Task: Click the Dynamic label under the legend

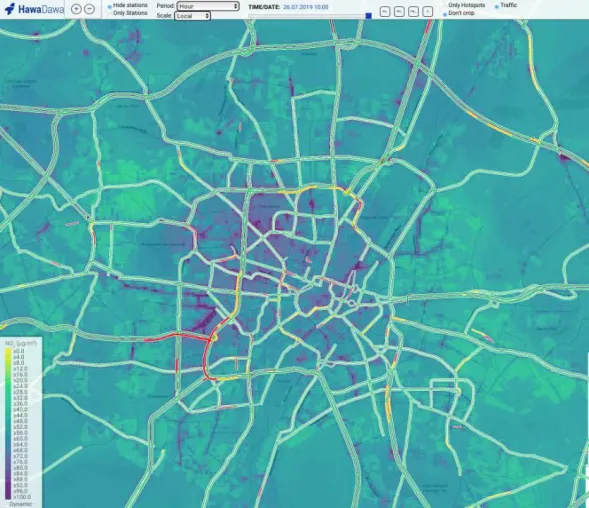Action: click(21, 504)
